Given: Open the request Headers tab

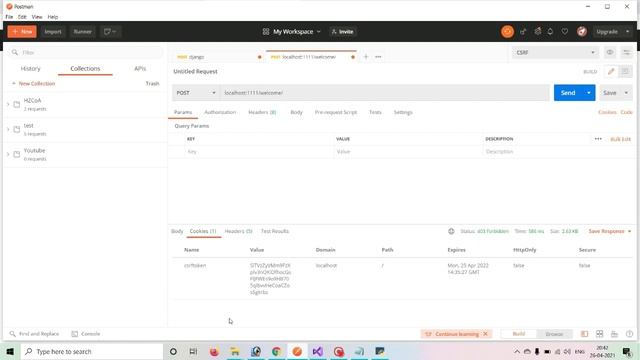Looking at the screenshot, I should point(262,112).
